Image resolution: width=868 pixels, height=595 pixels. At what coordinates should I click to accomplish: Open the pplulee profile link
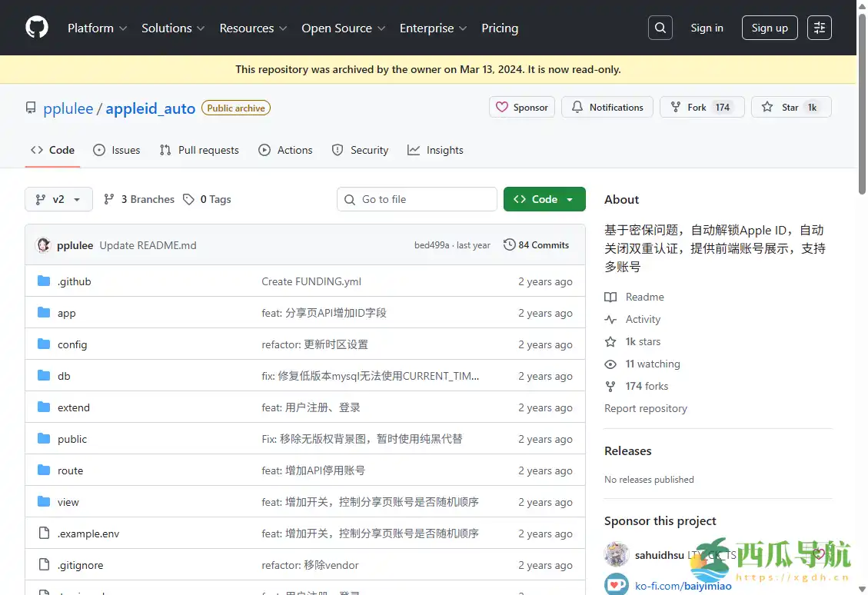(68, 108)
